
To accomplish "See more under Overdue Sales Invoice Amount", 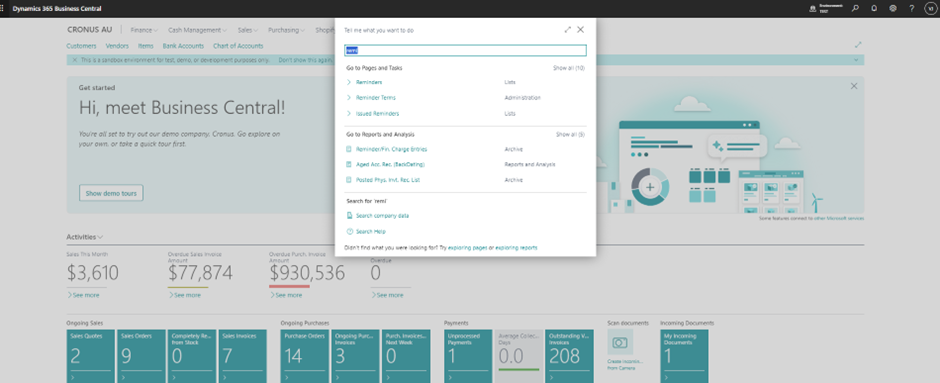I will (186, 295).
